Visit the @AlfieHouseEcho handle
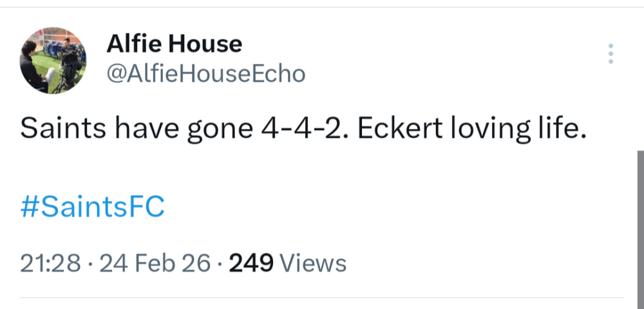The height and width of the screenshot is (309, 644). coord(205,74)
